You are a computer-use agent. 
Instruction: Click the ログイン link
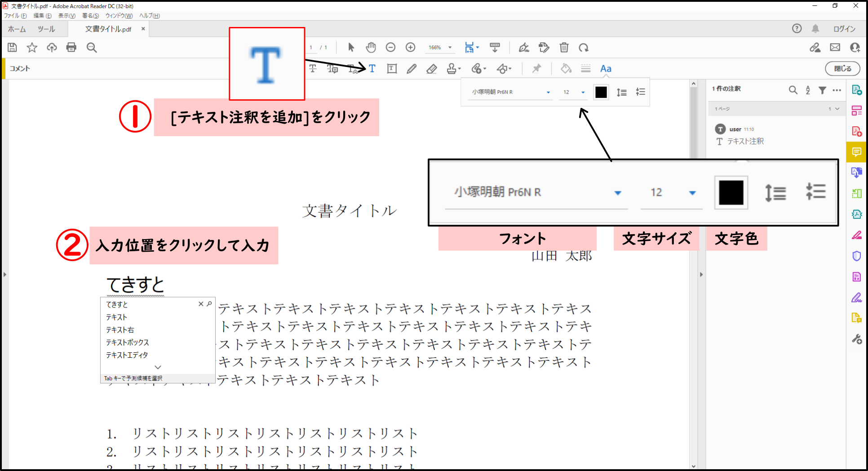coord(844,29)
